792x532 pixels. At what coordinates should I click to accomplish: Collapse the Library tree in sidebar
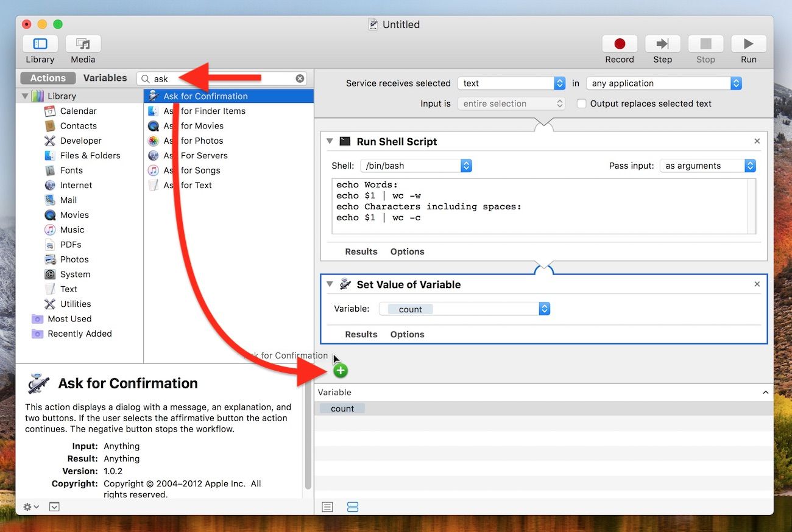click(25, 96)
